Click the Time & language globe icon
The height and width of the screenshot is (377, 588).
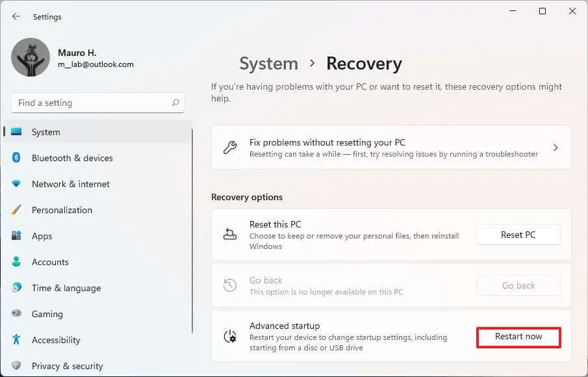pos(16,288)
